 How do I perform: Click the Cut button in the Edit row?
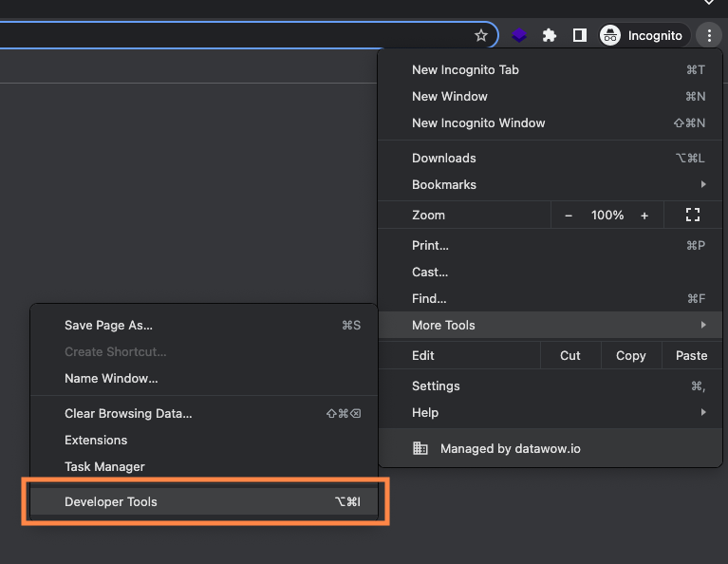click(570, 355)
